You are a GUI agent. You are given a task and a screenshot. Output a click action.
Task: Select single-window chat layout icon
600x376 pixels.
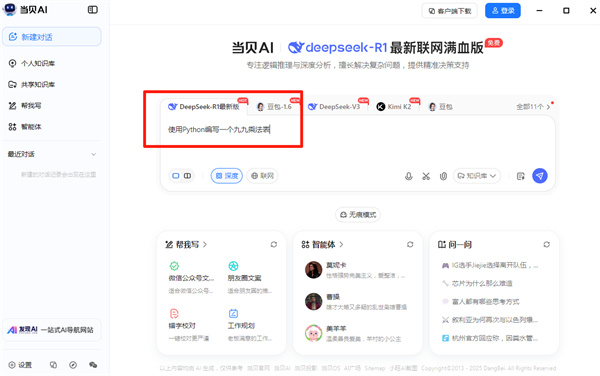coord(176,176)
